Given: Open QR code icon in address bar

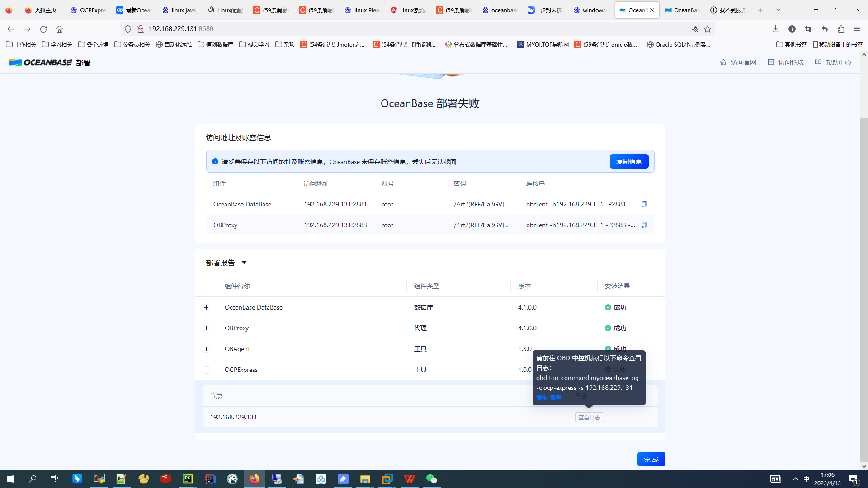Looking at the screenshot, I should pyautogui.click(x=695, y=29).
